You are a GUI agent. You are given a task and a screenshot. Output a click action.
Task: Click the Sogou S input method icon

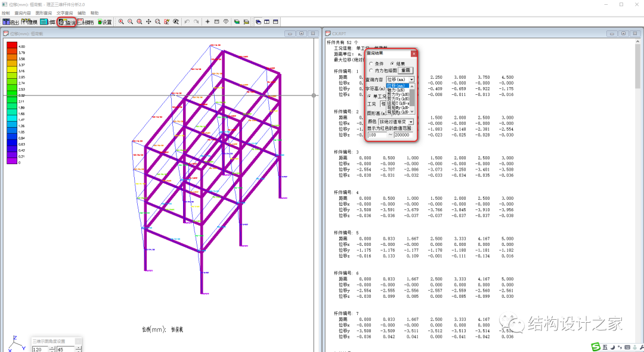596,347
